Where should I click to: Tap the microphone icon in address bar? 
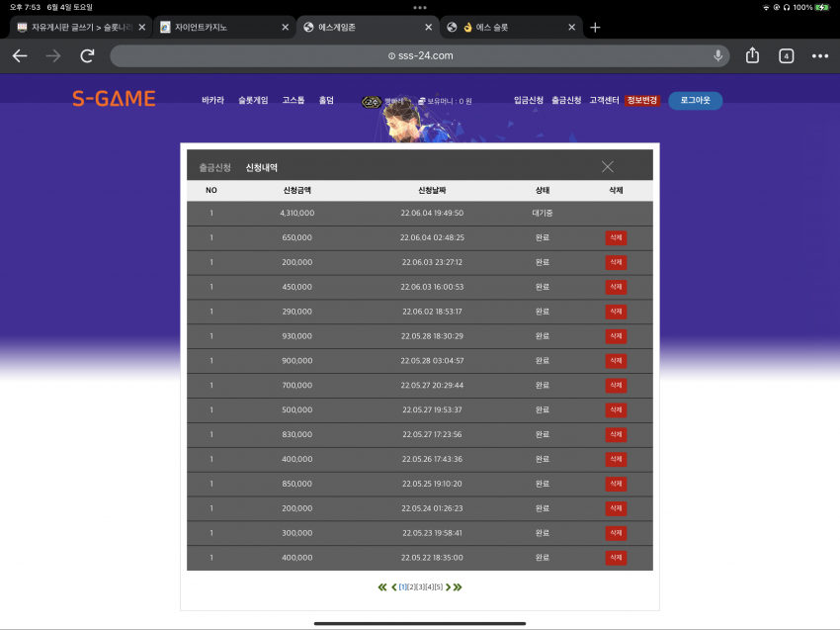[x=717, y=55]
